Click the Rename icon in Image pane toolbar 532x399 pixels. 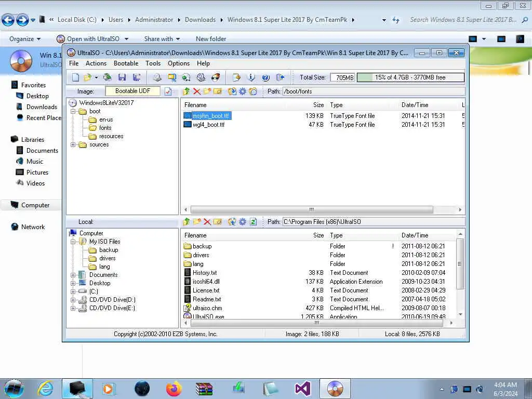tap(218, 91)
